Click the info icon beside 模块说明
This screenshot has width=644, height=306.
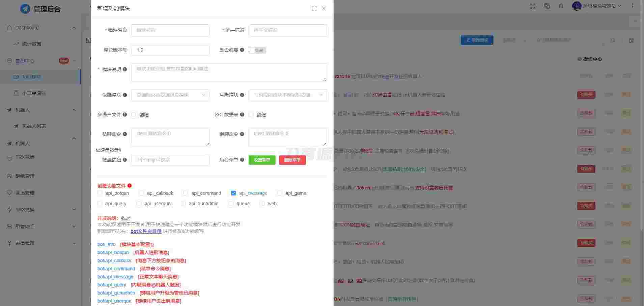click(x=125, y=69)
